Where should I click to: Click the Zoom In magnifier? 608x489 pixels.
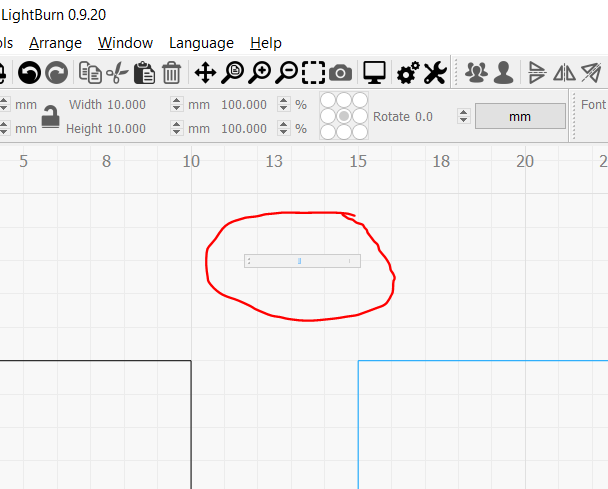tap(259, 73)
